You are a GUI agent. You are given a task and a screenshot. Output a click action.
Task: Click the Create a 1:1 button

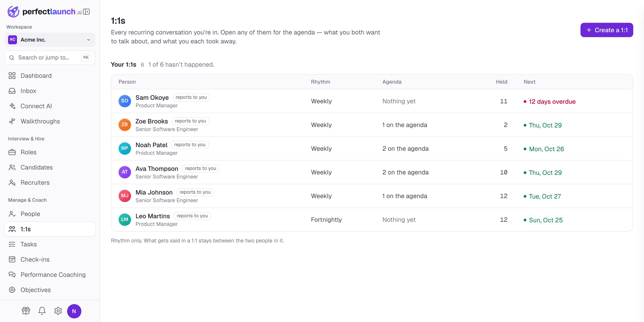pyautogui.click(x=606, y=30)
